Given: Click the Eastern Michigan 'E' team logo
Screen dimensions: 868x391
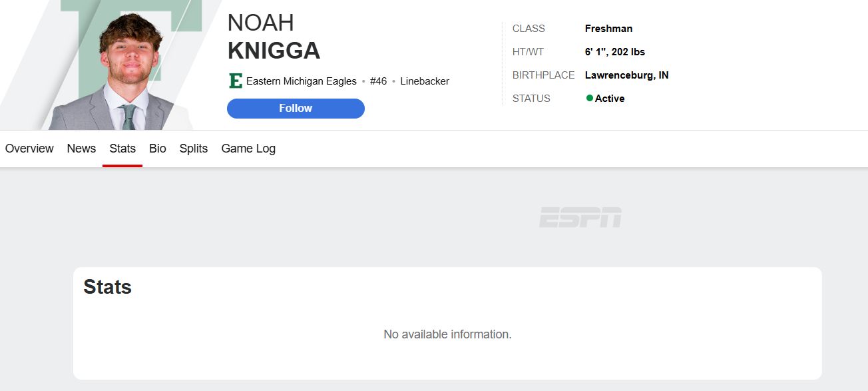Looking at the screenshot, I should (235, 81).
